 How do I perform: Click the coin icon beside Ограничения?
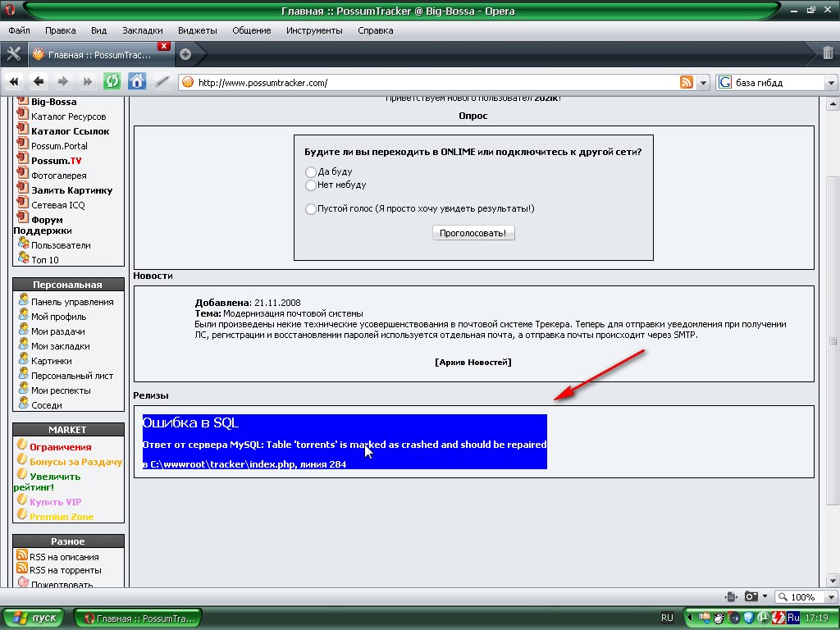click(x=22, y=445)
